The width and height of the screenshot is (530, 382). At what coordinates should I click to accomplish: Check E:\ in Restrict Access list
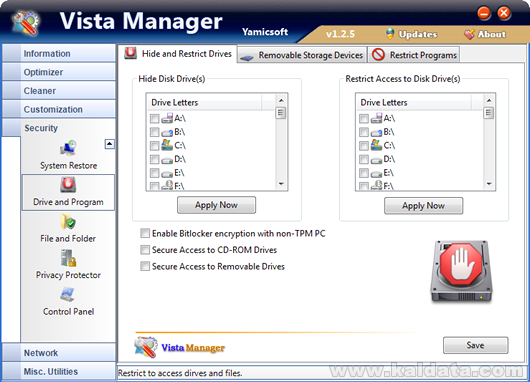pos(364,173)
